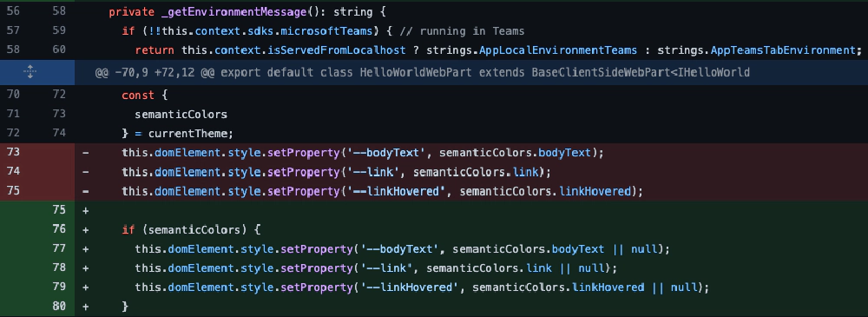
Task: Click added blank line number 75
Action: [59, 210]
